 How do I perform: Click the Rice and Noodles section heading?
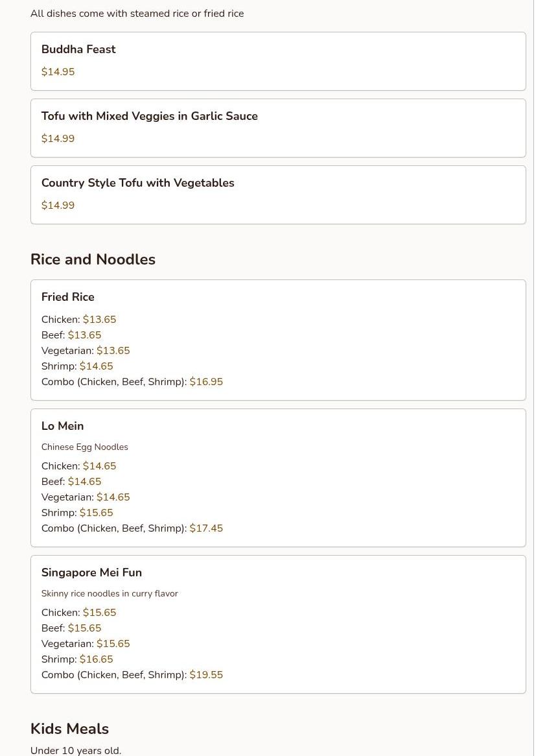click(x=93, y=259)
